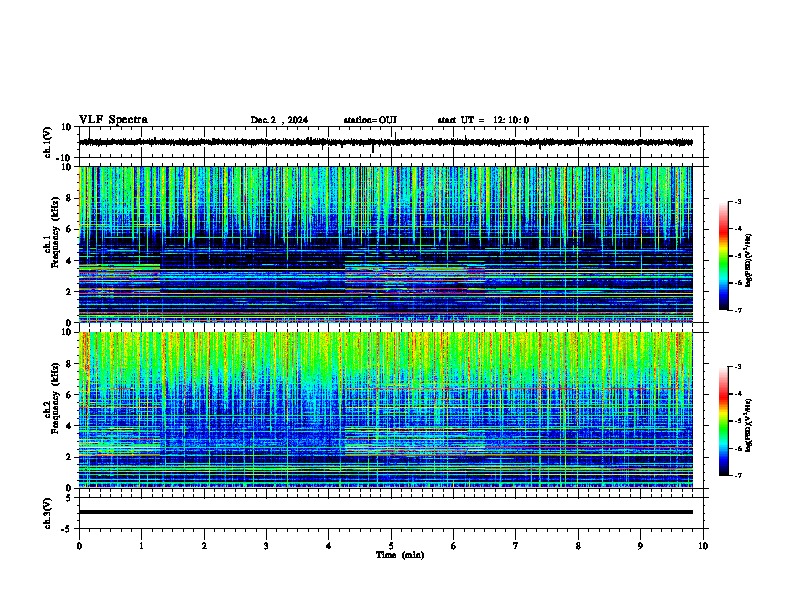Click the time-axis end tick label "10"
The image size is (792, 612).
coord(703,546)
